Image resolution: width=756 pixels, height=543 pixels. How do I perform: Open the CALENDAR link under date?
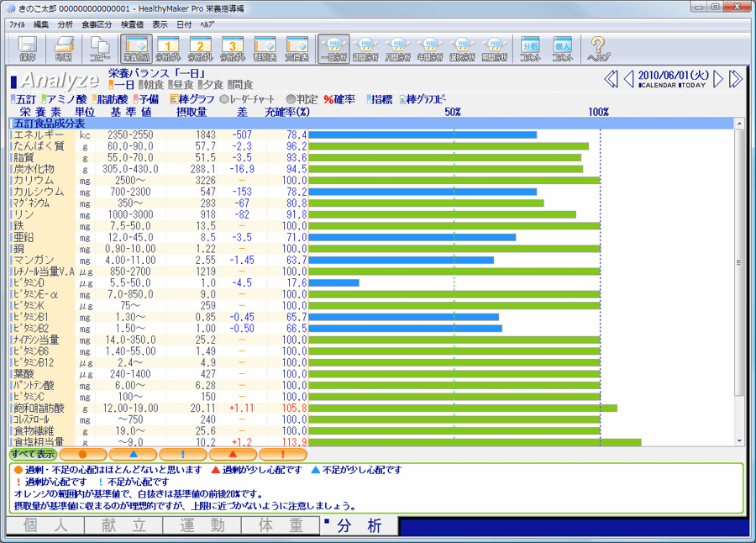point(657,86)
